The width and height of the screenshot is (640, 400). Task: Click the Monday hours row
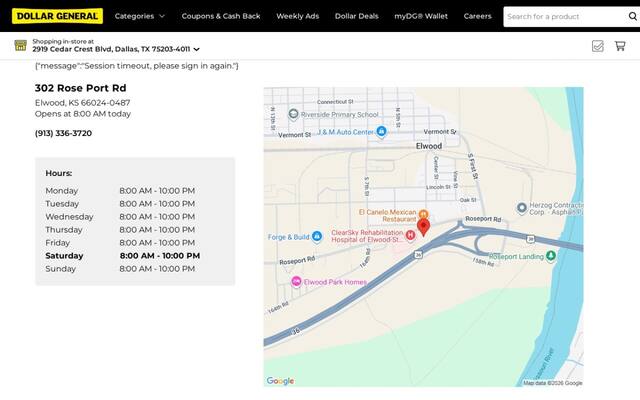coord(120,191)
